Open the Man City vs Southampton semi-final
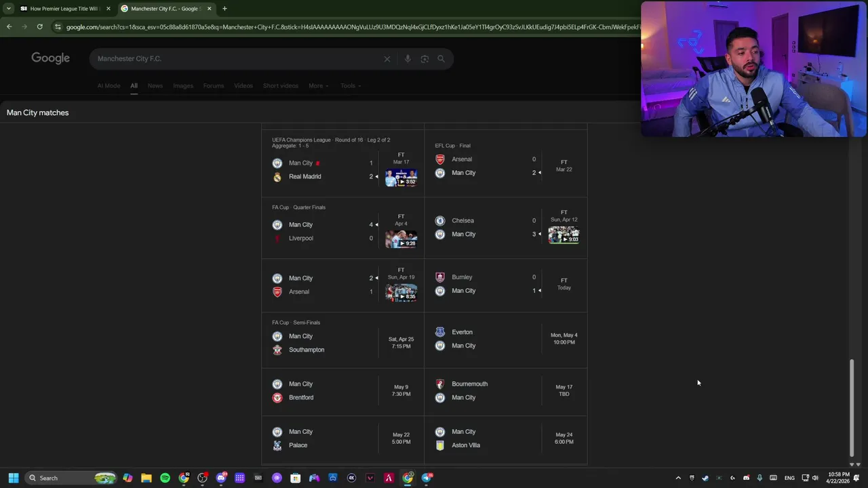 (343, 340)
